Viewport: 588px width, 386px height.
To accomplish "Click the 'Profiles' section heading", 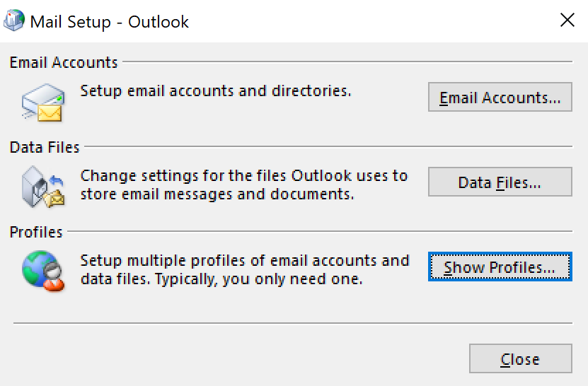I will point(36,232).
